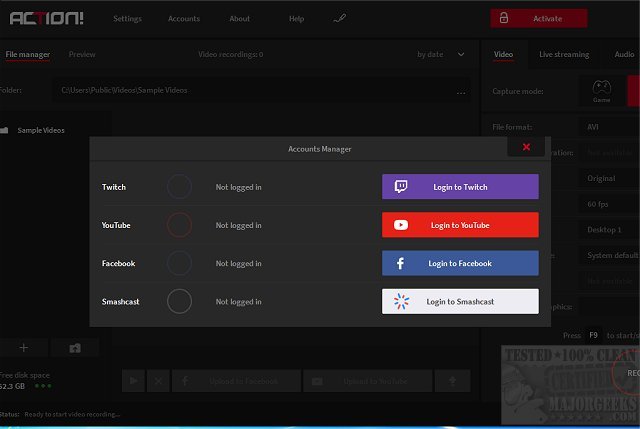Click the Twitch account status circle
The height and width of the screenshot is (429, 640).
click(179, 187)
